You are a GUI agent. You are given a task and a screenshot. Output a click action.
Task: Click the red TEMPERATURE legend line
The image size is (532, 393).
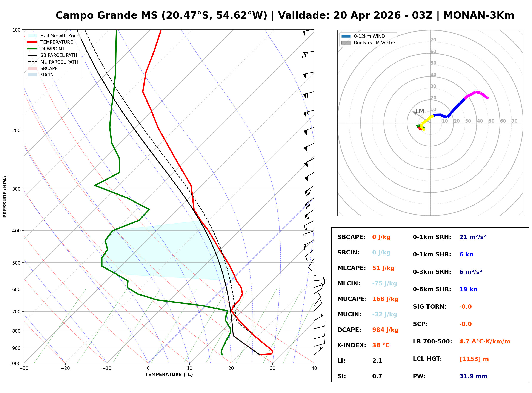coord(32,42)
